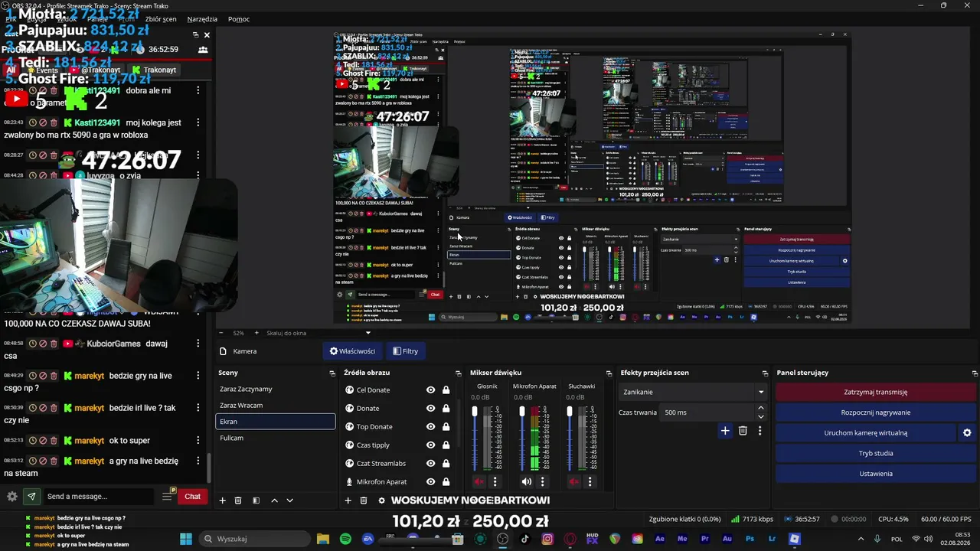Click the Windows taskbar search box
980x551 pixels.
point(254,539)
